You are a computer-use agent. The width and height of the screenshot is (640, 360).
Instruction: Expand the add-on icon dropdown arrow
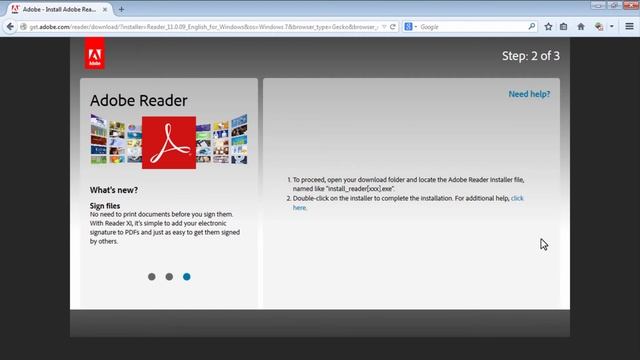point(611,27)
